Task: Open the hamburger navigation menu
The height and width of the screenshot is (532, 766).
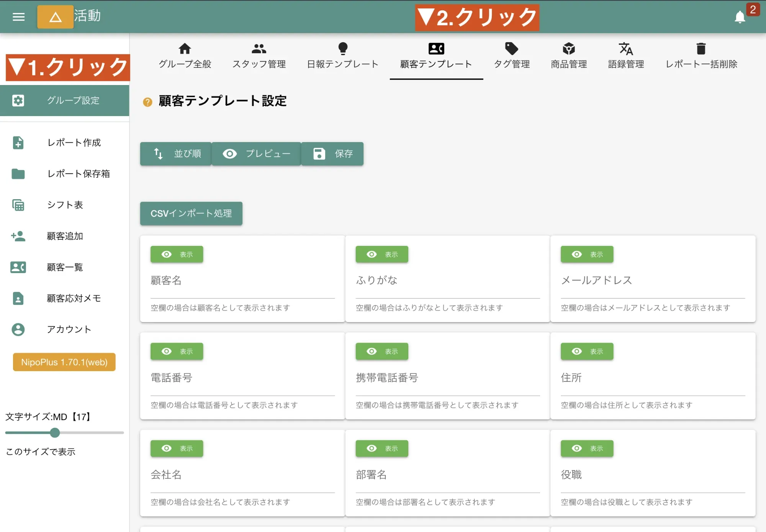Action: click(x=18, y=17)
